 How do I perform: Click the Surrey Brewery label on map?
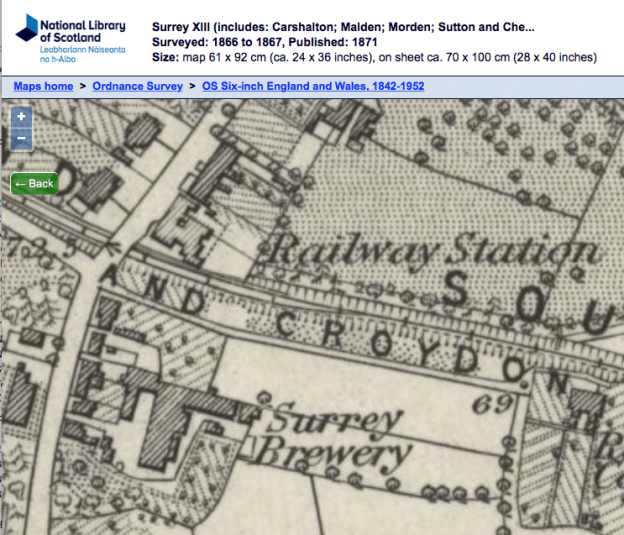click(x=328, y=438)
